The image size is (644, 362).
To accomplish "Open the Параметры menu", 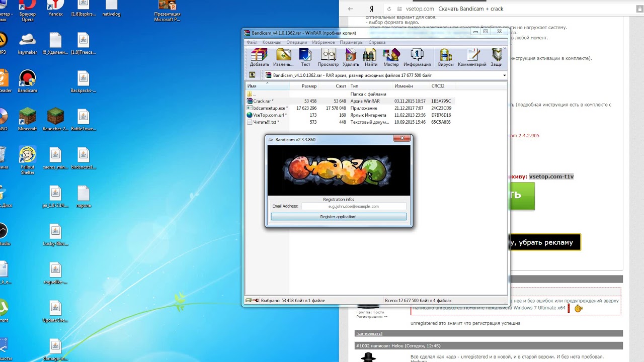I will pos(351,42).
